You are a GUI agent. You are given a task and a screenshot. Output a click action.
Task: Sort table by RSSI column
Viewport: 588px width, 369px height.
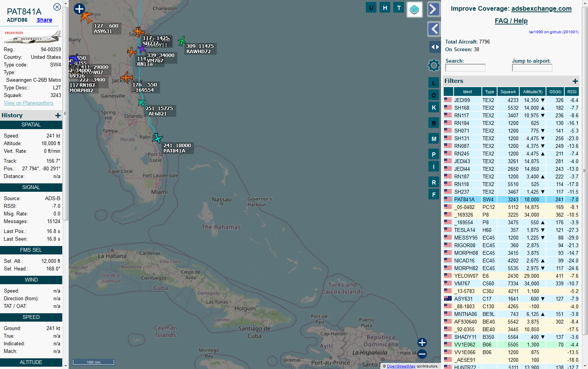[572, 92]
